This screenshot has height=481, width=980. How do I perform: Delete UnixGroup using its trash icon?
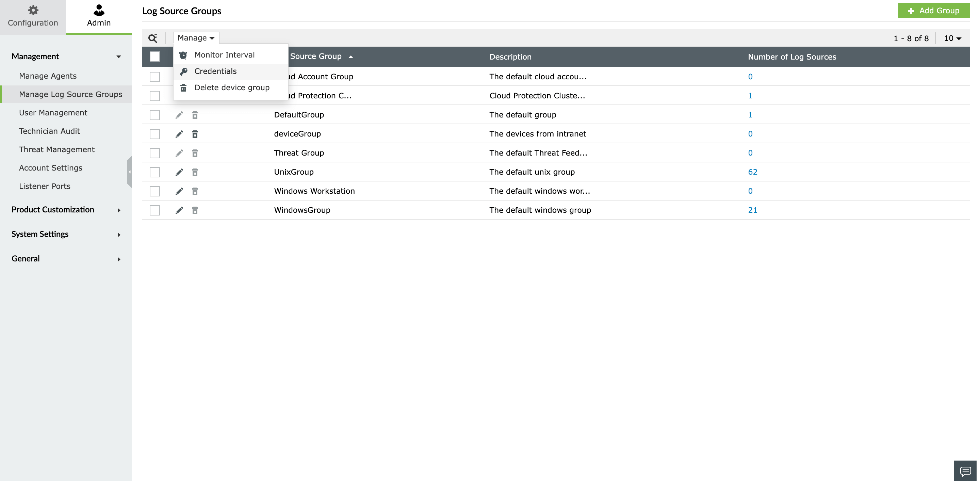point(195,172)
